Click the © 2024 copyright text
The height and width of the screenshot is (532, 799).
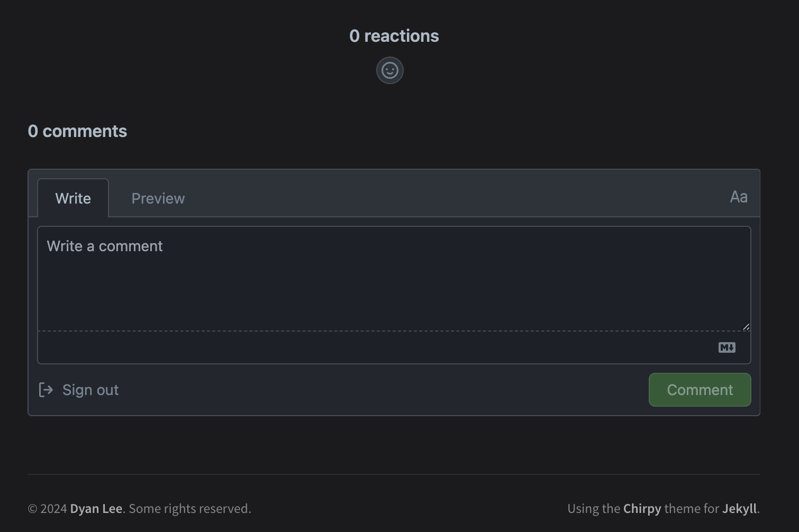pyautogui.click(x=47, y=509)
